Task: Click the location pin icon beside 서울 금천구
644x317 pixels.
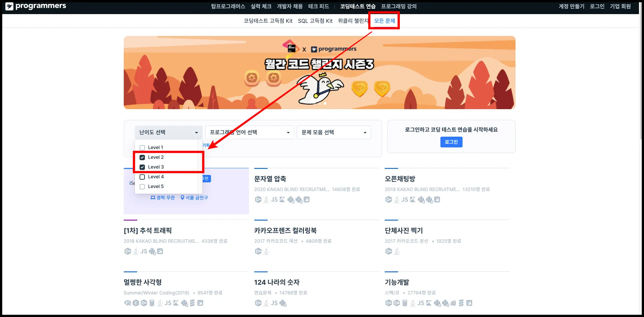Action: point(182,197)
